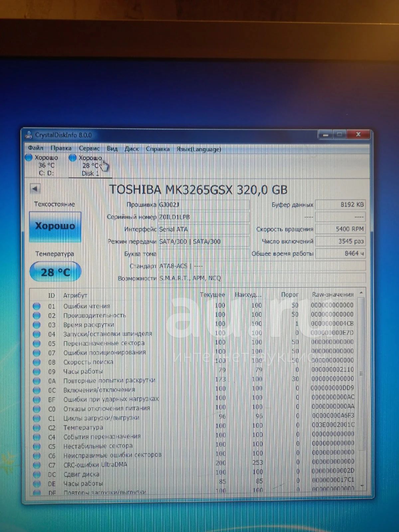This screenshot has height=532, width=399.
Task: Select the Переназначенные сектора attribute text
Action: [104, 343]
